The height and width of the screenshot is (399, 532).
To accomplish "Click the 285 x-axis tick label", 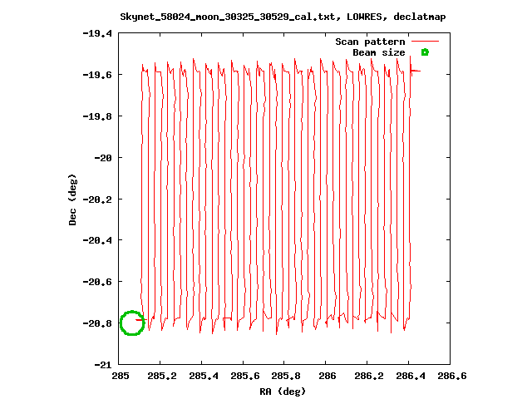I will (x=120, y=376).
